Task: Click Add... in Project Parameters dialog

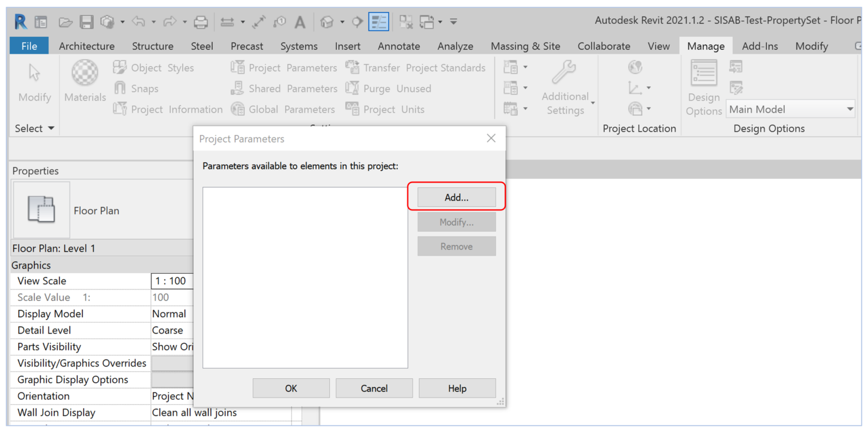Action: 457,197
